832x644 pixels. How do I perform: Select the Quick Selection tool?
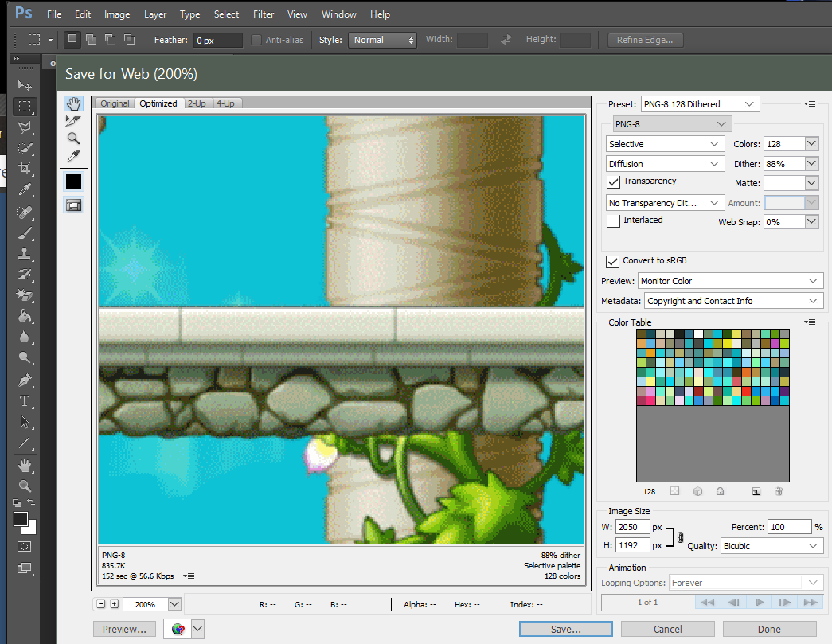point(25,148)
